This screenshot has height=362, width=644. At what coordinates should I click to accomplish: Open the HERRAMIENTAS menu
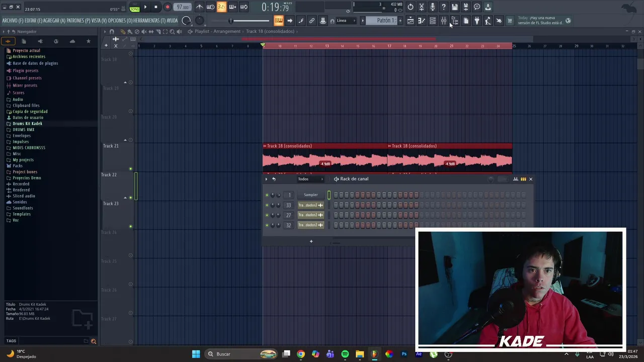(149, 21)
